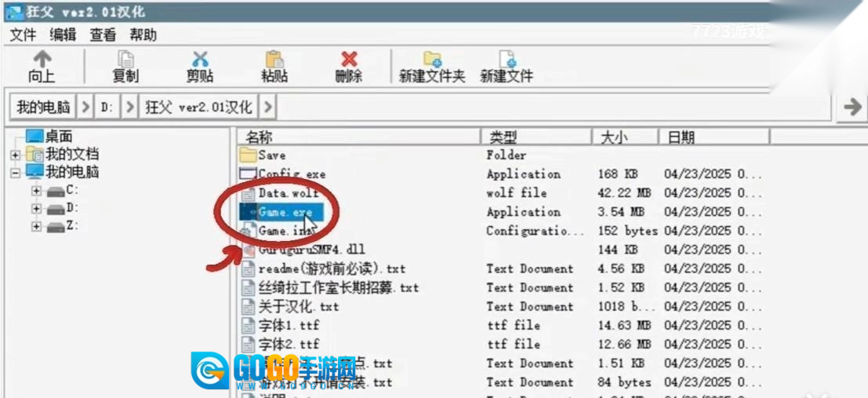Click the 粘贴 (Paste) clipboard icon

pos(274,60)
